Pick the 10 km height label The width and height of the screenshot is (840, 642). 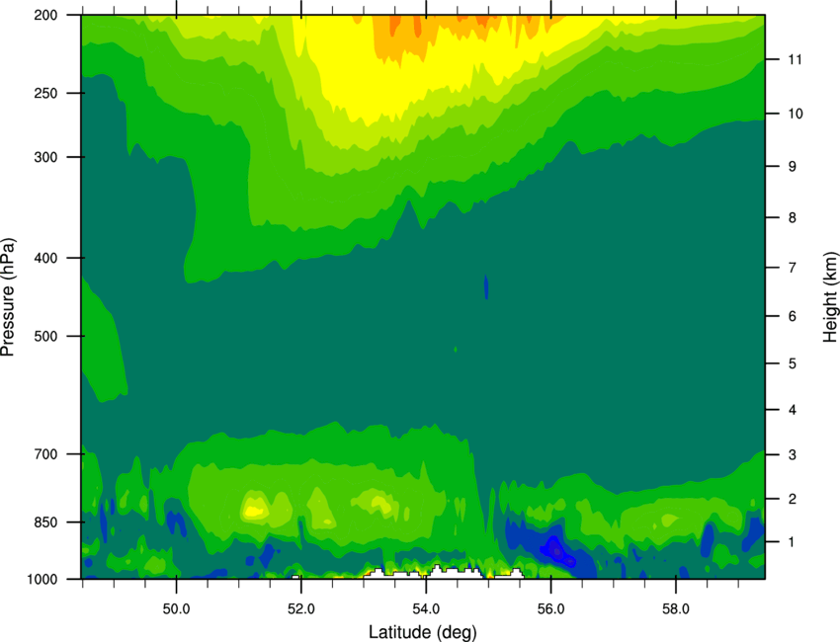tap(796, 114)
